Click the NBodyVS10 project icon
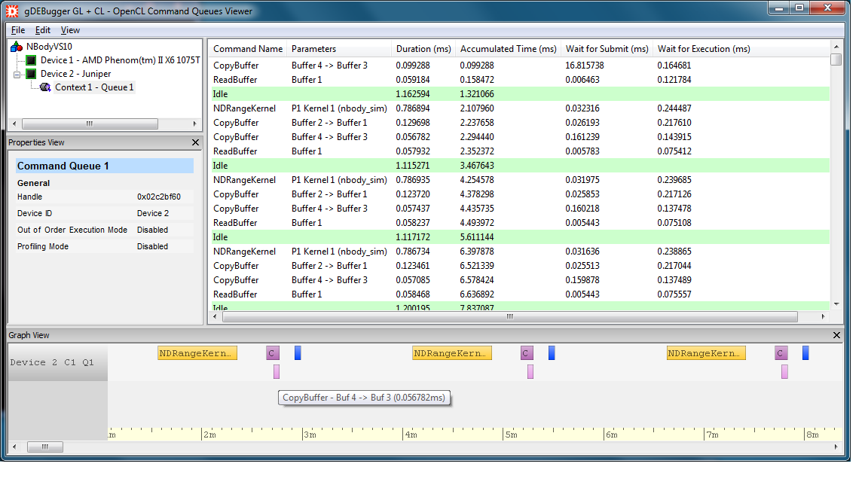Viewport: 868px width, 488px height. point(17,47)
